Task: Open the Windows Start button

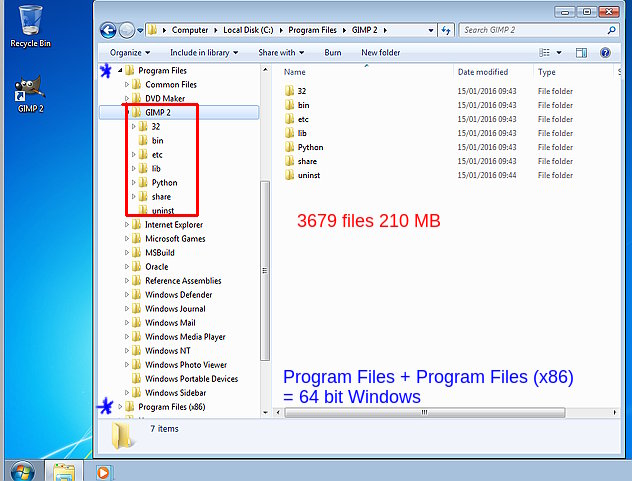Action: (x=23, y=471)
